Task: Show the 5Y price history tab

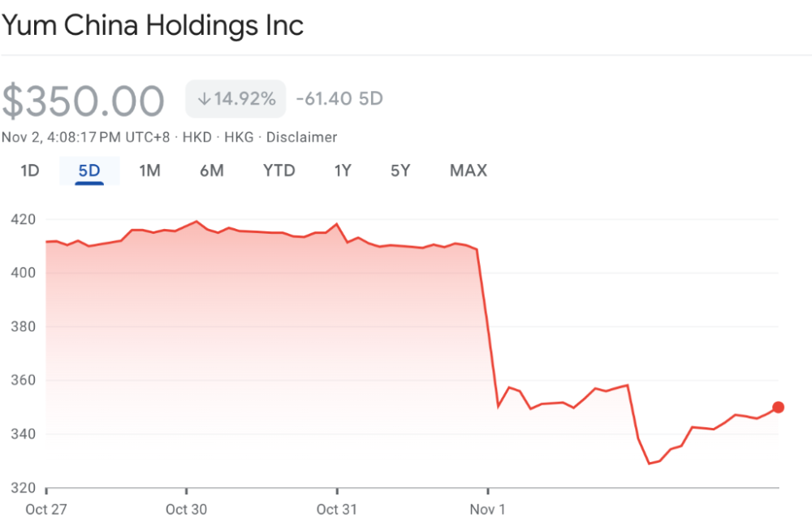Action: (x=400, y=171)
